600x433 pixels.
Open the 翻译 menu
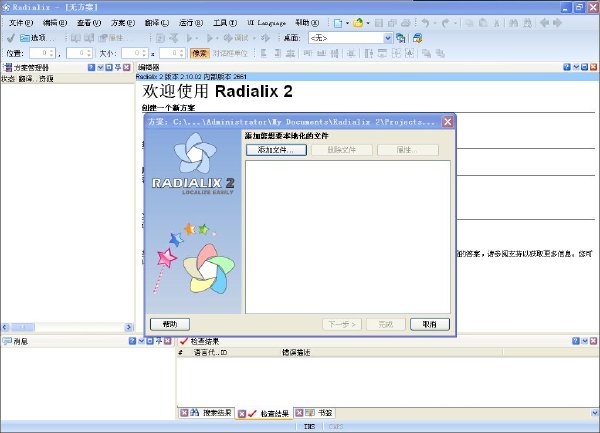pyautogui.click(x=157, y=23)
